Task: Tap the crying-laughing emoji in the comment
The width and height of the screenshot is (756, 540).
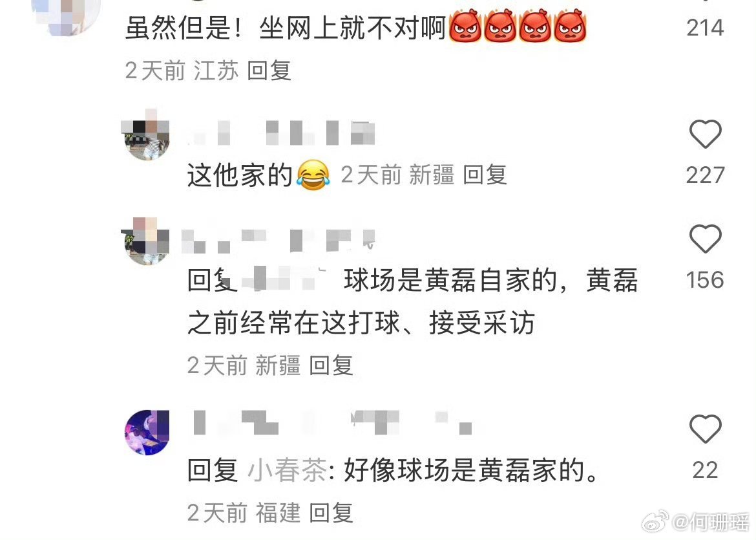Action: pyautogui.click(x=313, y=175)
